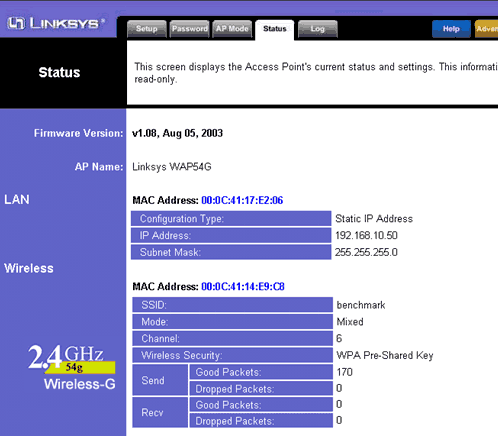Click the Channel label cell
This screenshot has height=436, width=498.
point(232,338)
